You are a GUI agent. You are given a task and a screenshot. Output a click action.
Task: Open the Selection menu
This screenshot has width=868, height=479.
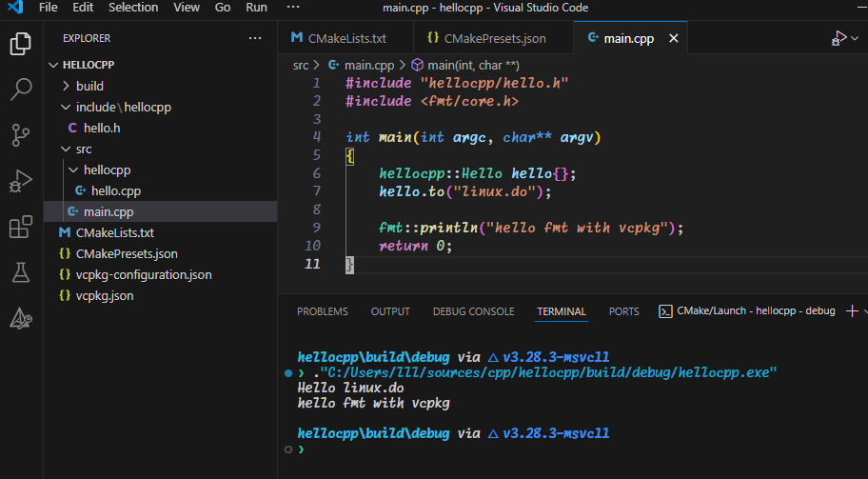[133, 8]
